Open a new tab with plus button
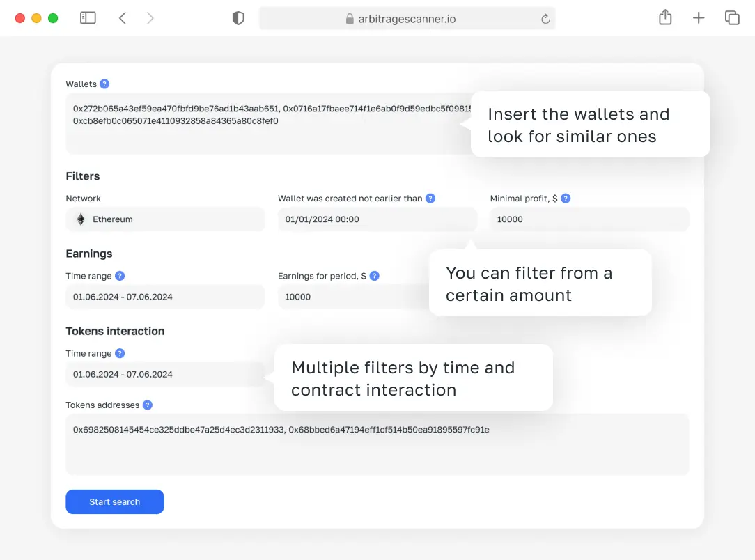Image resolution: width=755 pixels, height=560 pixels. [699, 18]
